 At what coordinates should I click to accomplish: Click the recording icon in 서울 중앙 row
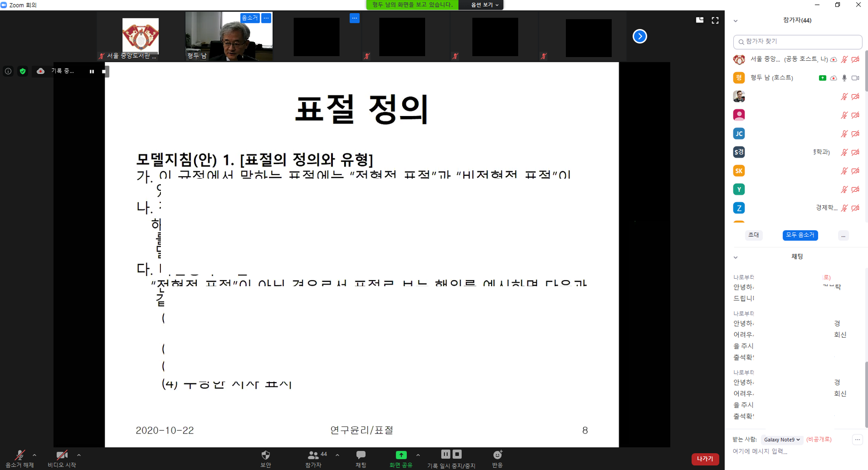coord(833,59)
